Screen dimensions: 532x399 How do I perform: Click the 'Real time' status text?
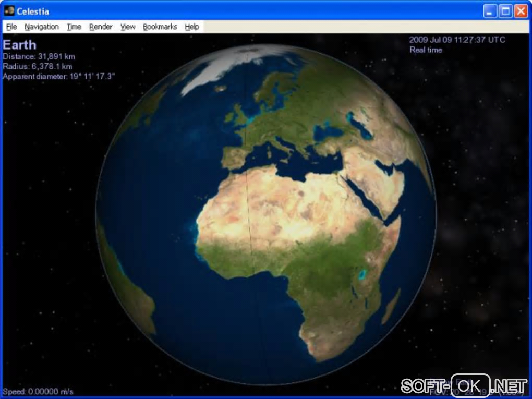(x=426, y=50)
